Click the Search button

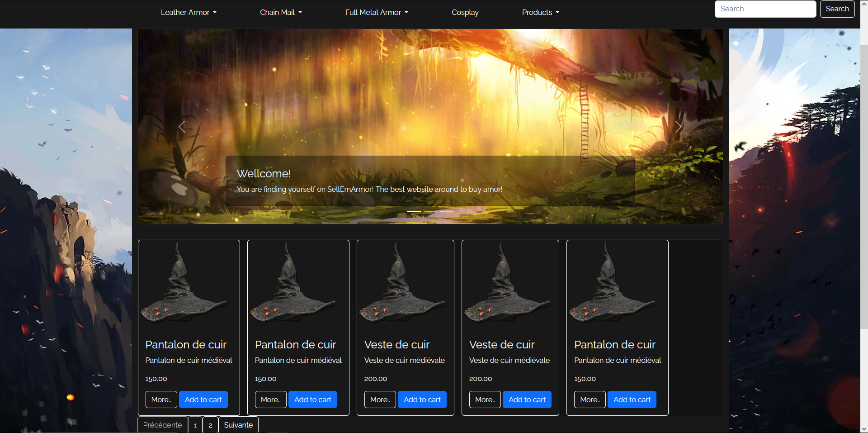point(837,9)
